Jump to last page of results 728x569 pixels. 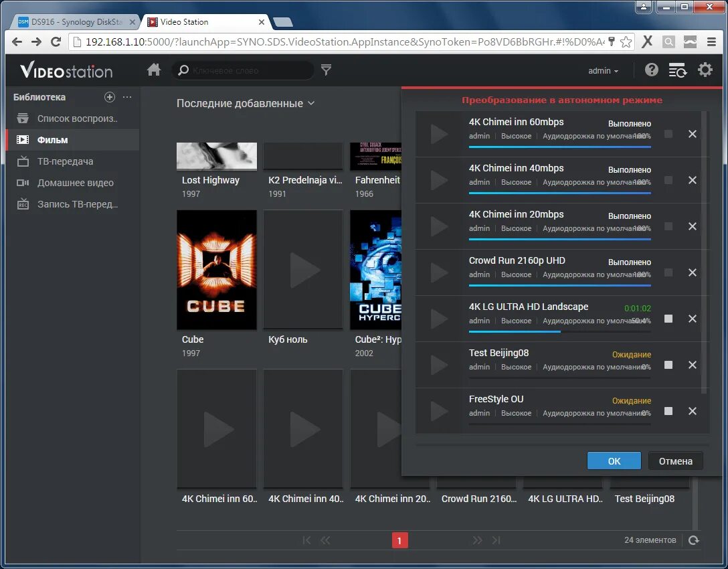point(496,540)
